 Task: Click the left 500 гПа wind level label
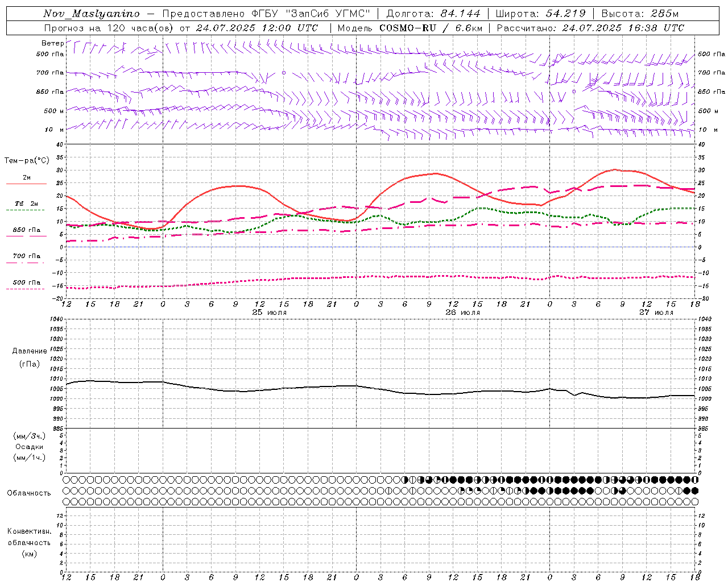click(50, 54)
